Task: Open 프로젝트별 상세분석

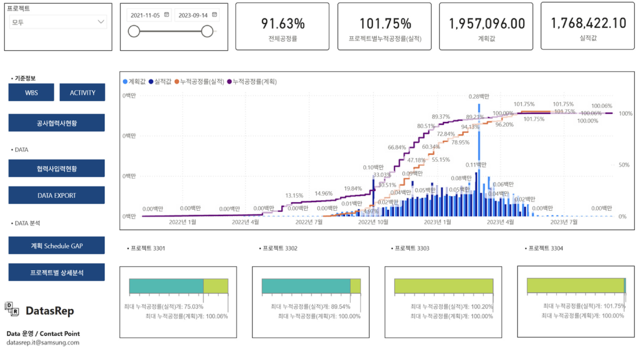Action: (x=56, y=272)
